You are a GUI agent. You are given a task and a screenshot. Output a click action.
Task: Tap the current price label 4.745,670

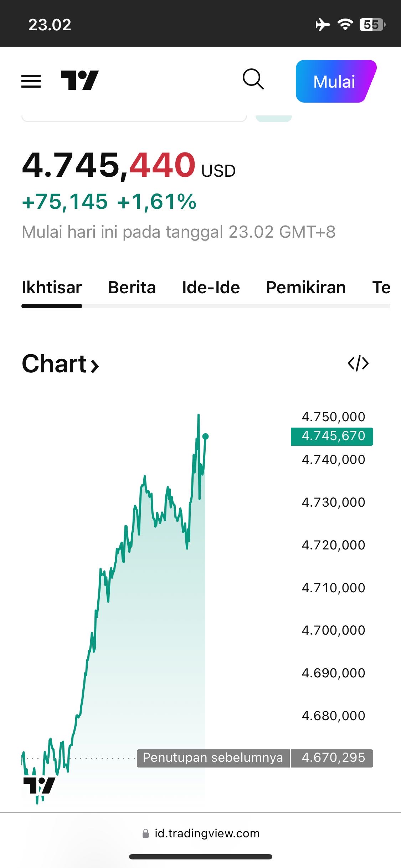(x=332, y=436)
